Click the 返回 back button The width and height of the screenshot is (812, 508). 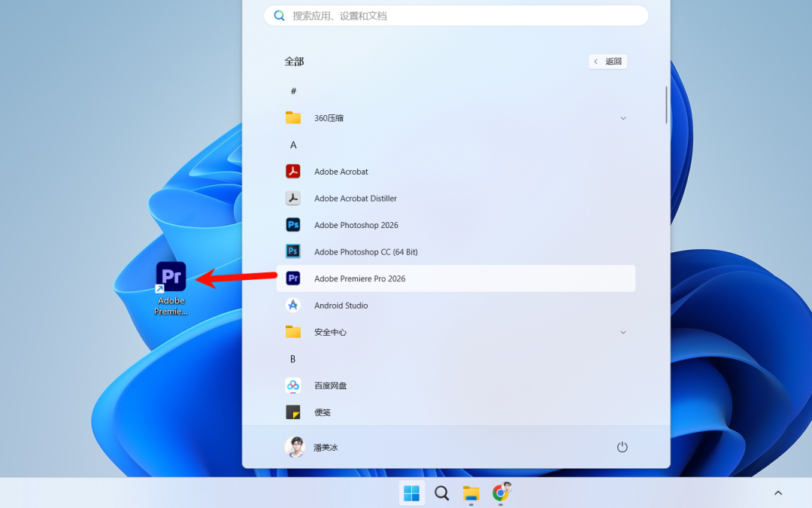coord(607,62)
